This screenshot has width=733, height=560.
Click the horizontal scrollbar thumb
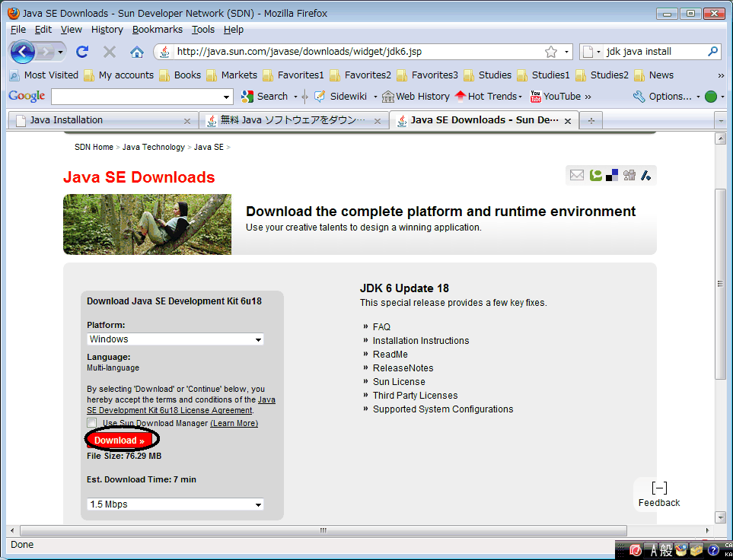(x=323, y=530)
